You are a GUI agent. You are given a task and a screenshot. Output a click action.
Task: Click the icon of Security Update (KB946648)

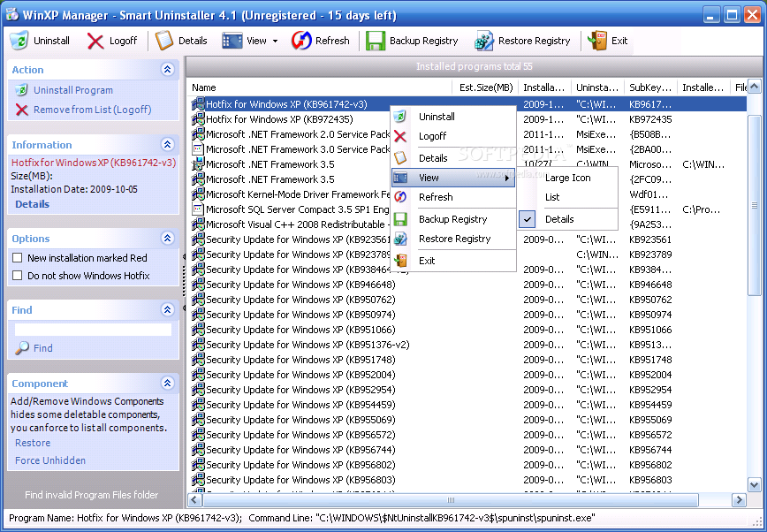pos(198,285)
